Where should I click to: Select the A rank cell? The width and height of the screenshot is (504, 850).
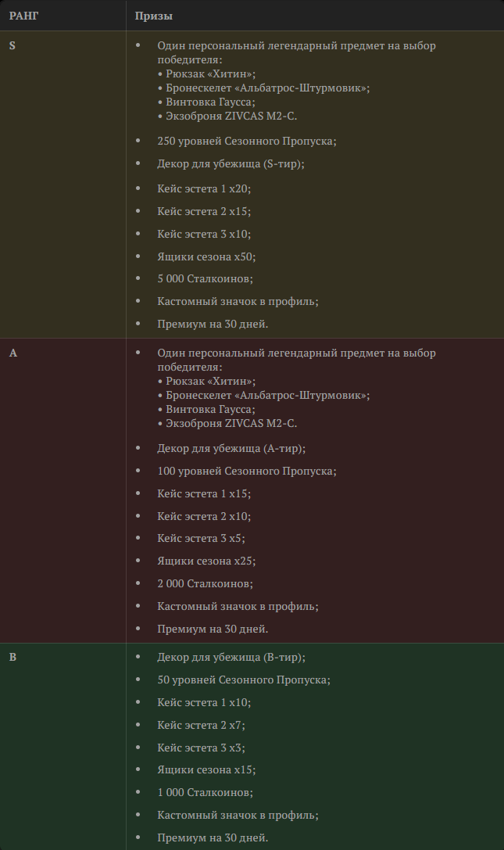click(x=13, y=353)
